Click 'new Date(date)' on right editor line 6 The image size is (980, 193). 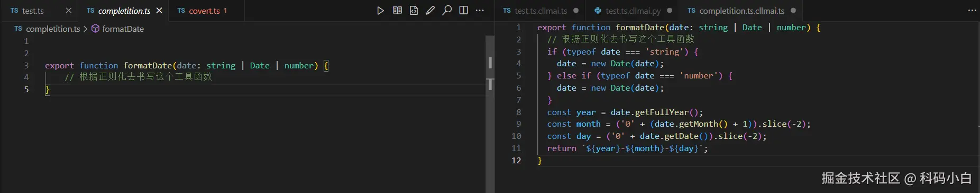click(x=625, y=88)
